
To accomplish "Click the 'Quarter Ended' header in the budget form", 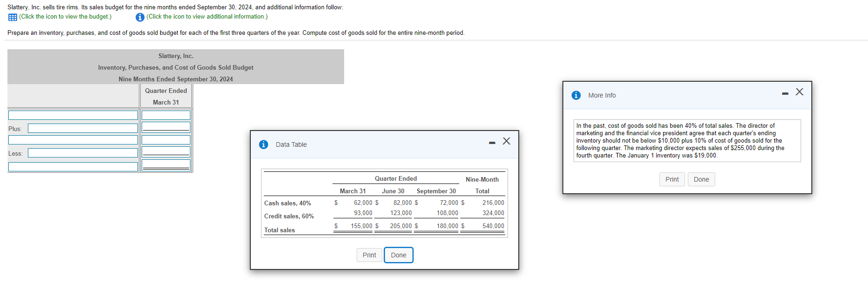I will [x=166, y=91].
